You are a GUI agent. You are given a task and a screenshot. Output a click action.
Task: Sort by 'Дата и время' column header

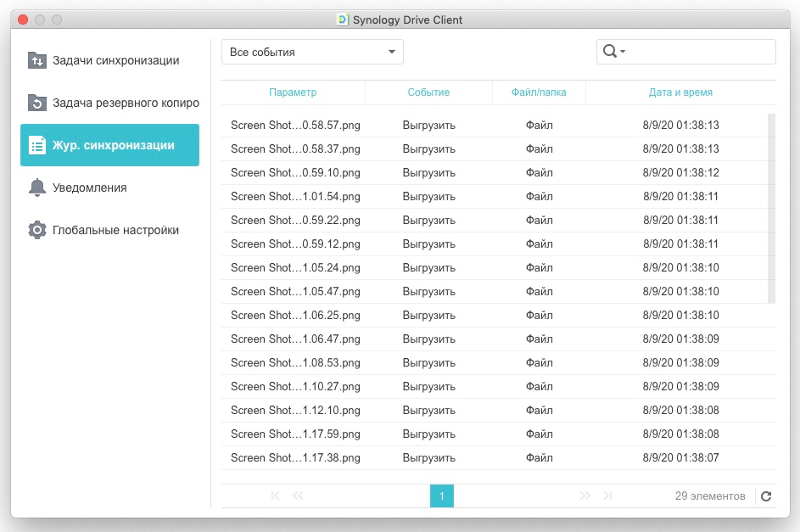680,92
